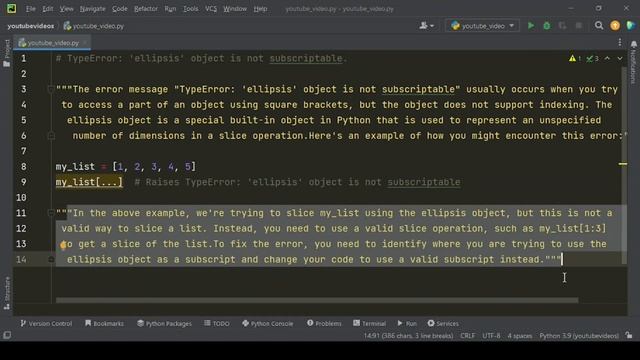Open Python Packages tool window

(164, 323)
